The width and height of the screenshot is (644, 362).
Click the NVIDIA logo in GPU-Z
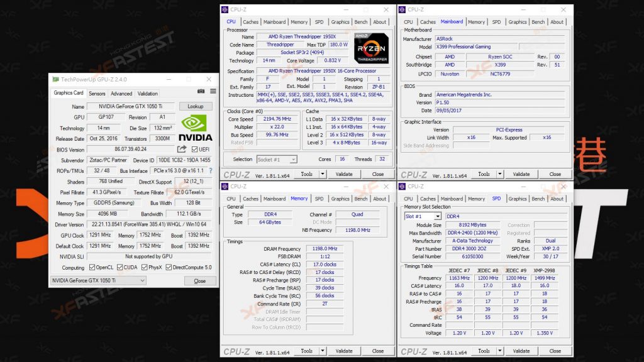(196, 127)
